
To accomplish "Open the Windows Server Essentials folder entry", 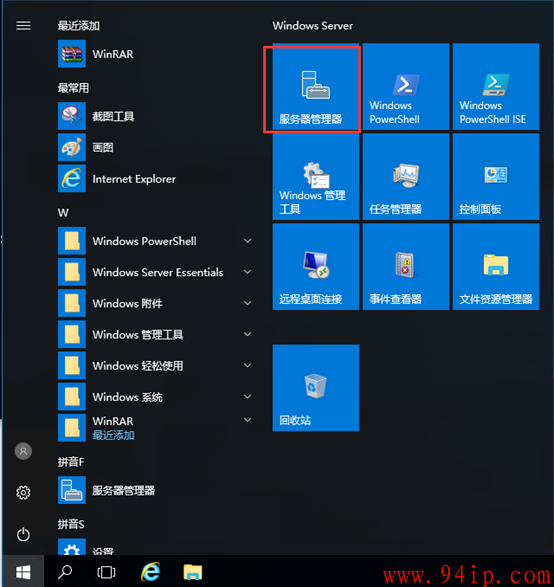I will pyautogui.click(x=155, y=272).
